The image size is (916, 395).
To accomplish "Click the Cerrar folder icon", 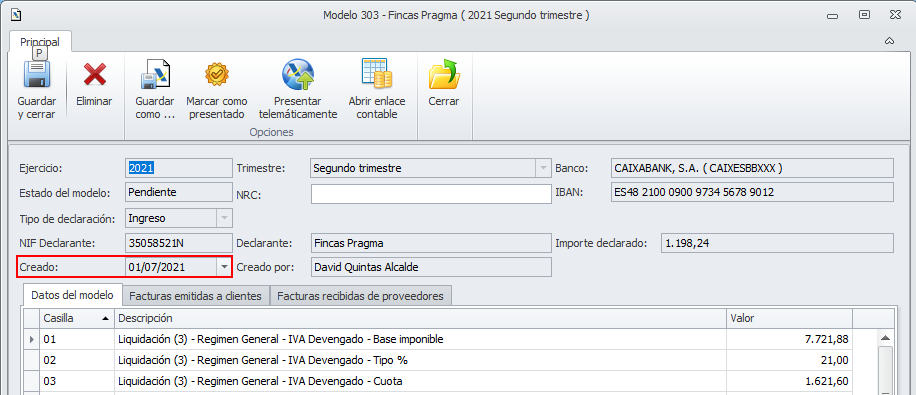I will (444, 74).
